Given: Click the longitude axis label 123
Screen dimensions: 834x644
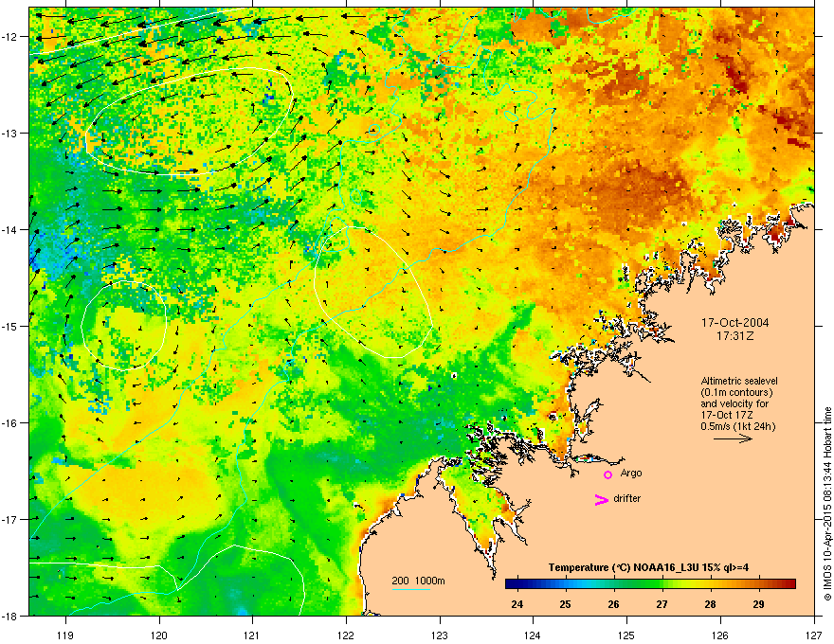Looking at the screenshot, I should 440,635.
